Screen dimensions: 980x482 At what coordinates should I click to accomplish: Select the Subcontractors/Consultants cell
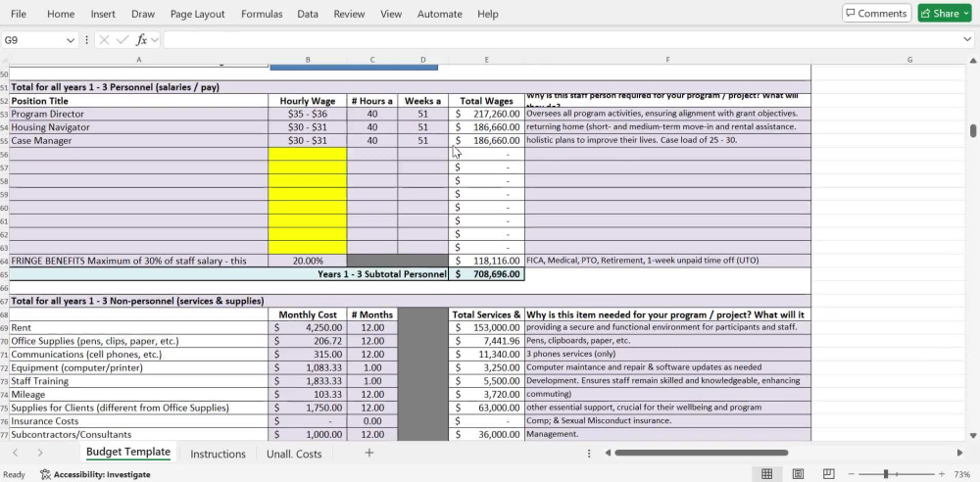[139, 435]
